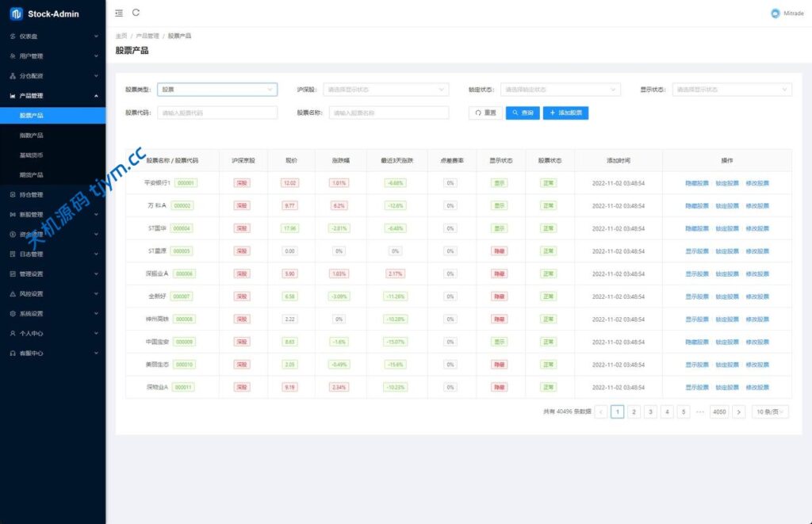Select 指数产品 in the sidebar submenu

point(32,136)
